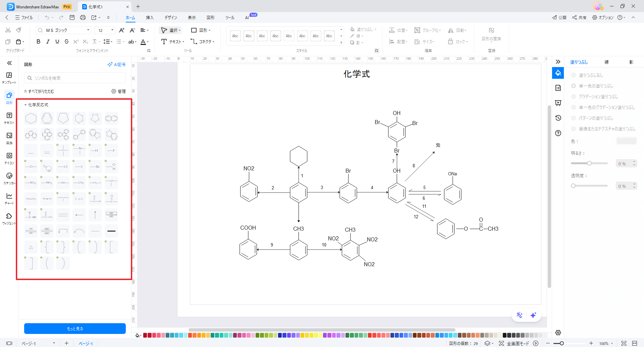Screen dimensions: 644x347
Task: Select the NH2 substituent symbol
Action: click(47, 183)
